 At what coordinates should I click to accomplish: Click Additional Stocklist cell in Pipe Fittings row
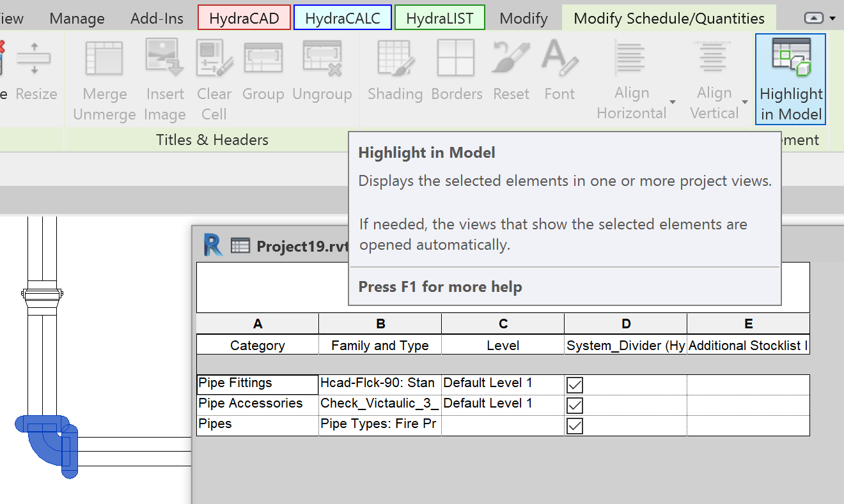coord(749,385)
